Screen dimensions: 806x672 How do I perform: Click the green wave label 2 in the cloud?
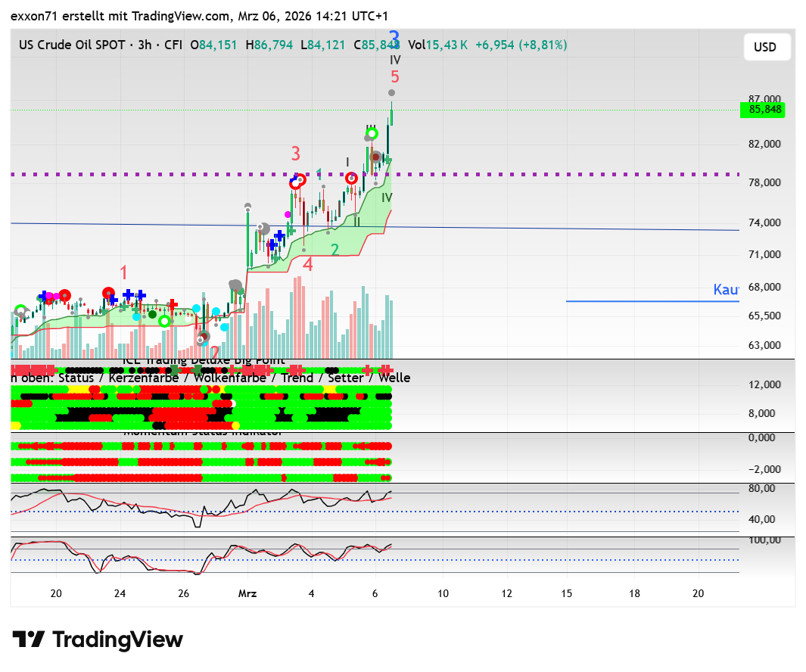point(334,250)
